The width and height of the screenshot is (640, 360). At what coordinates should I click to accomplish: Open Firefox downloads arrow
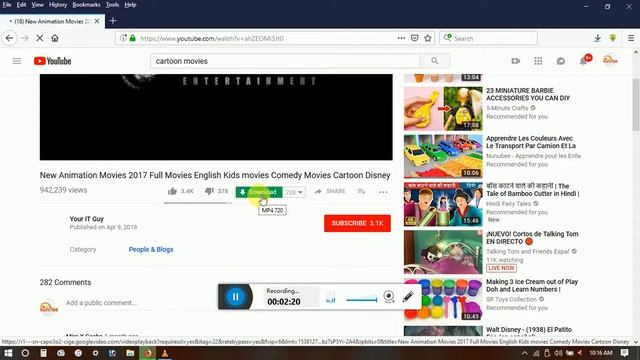tap(598, 38)
